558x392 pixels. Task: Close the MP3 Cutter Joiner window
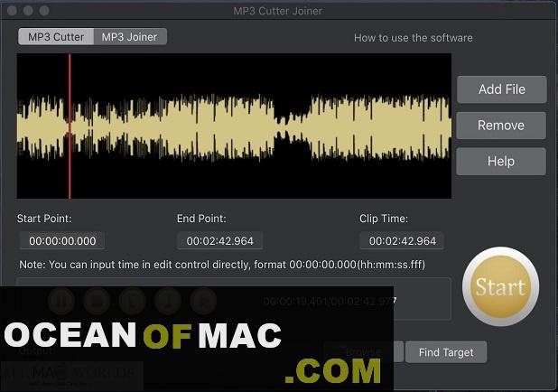(13, 11)
